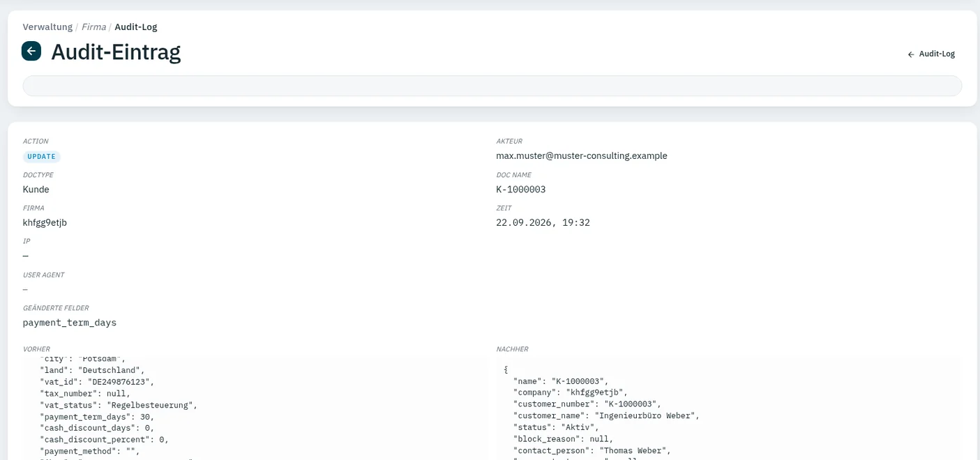Image resolution: width=980 pixels, height=460 pixels.
Task: Select the Audit-Log breadcrumb item
Action: [136, 27]
